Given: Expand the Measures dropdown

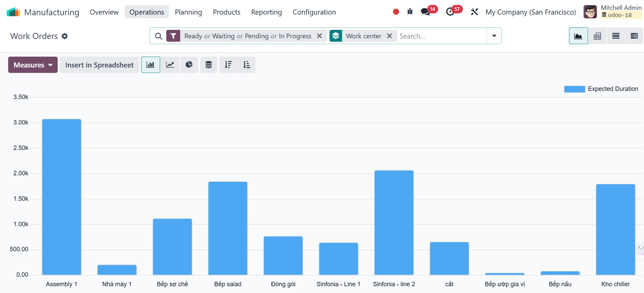Looking at the screenshot, I should click(x=33, y=65).
